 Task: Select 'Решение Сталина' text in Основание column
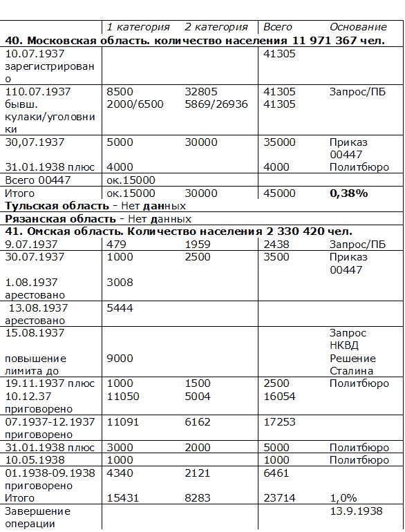352,365
